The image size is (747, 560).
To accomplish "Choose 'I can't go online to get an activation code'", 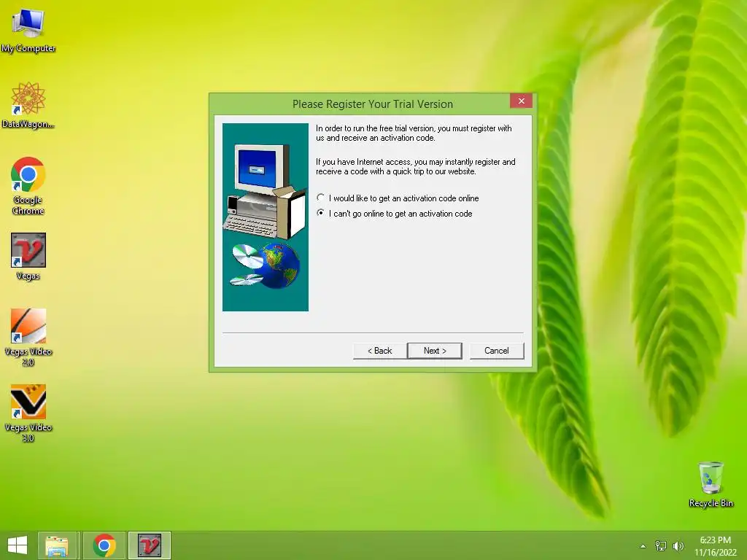I will point(395,214).
